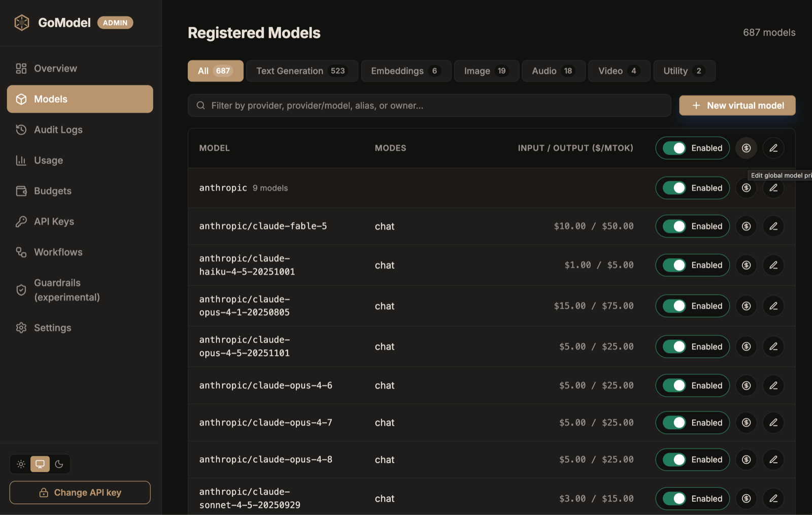The height and width of the screenshot is (515, 812).
Task: Select the light theme sun icon
Action: pyautogui.click(x=21, y=464)
